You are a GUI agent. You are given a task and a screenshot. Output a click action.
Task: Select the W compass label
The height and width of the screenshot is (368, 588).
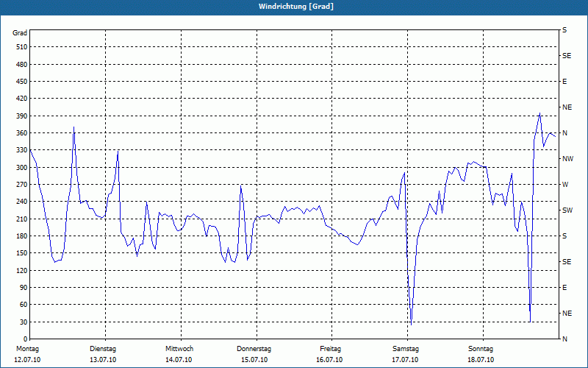coord(565,185)
